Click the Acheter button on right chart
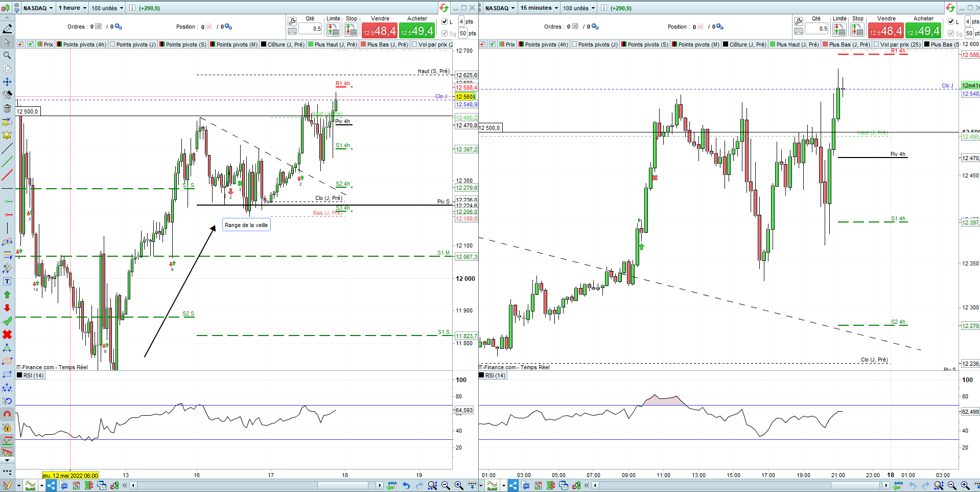This screenshot has width=980, height=492. 923,31
